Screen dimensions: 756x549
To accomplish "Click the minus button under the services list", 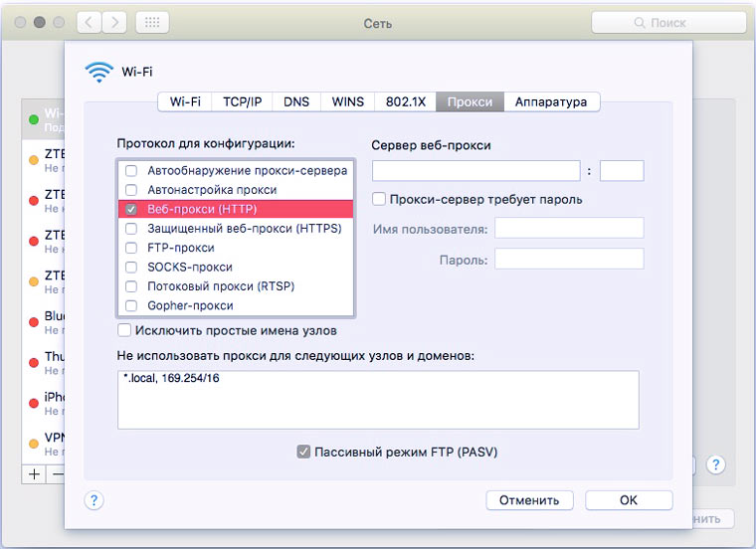I will [56, 474].
